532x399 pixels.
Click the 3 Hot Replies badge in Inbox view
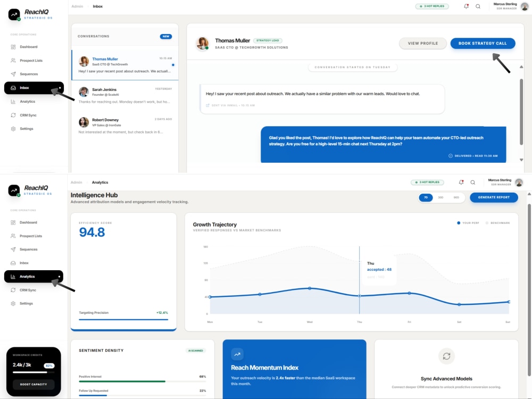click(x=432, y=6)
